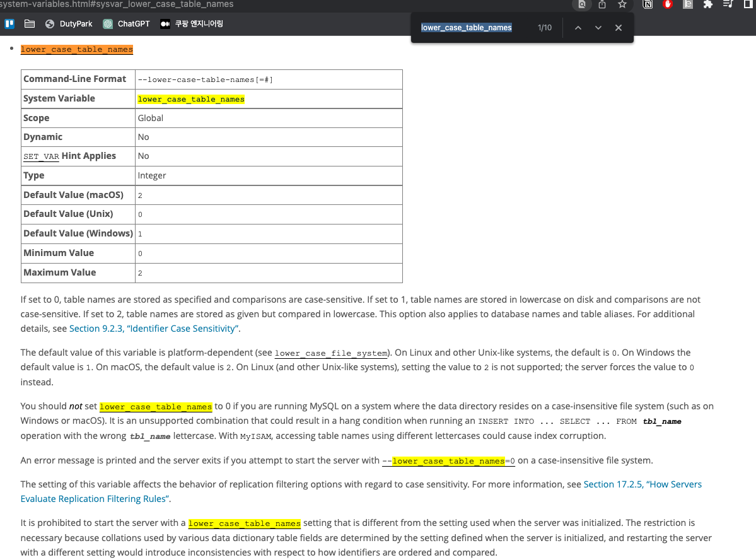Open the Notion extension icon

(x=648, y=4)
